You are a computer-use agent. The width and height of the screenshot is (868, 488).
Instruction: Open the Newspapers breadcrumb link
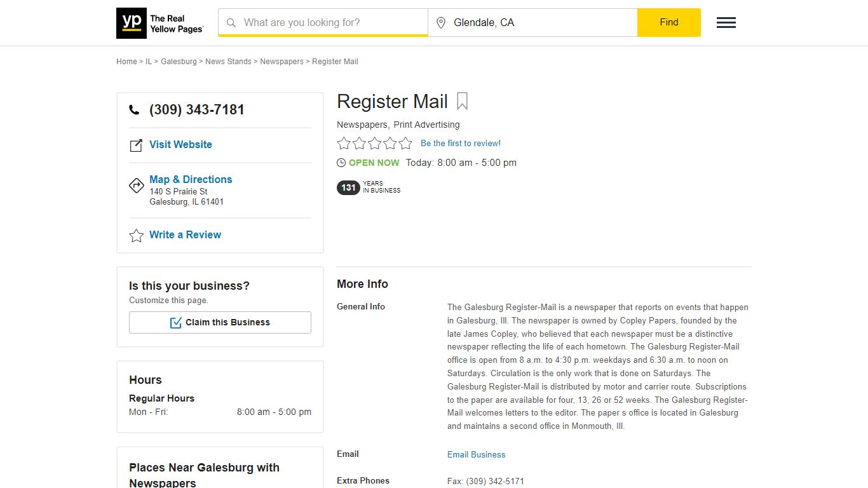281,62
